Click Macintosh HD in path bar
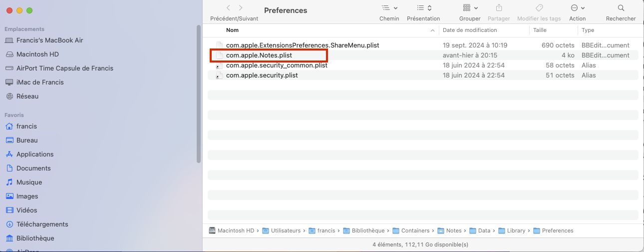 tap(231, 230)
